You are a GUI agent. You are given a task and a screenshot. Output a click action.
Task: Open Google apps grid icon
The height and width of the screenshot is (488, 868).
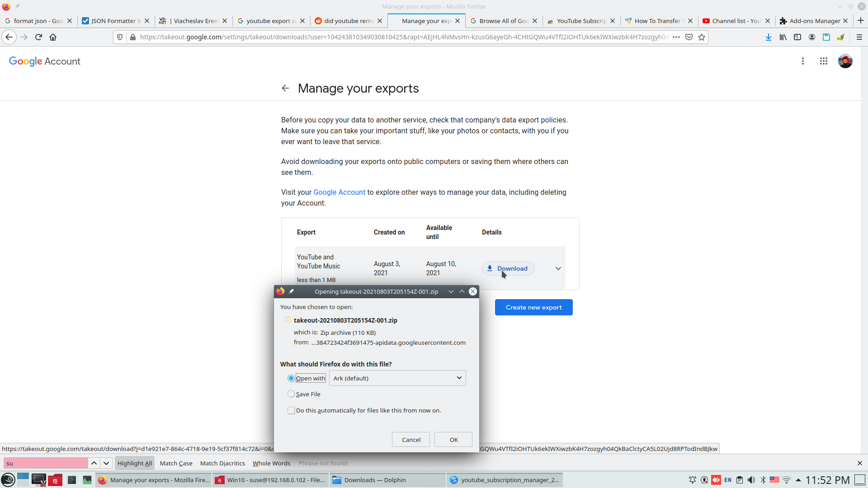click(823, 61)
